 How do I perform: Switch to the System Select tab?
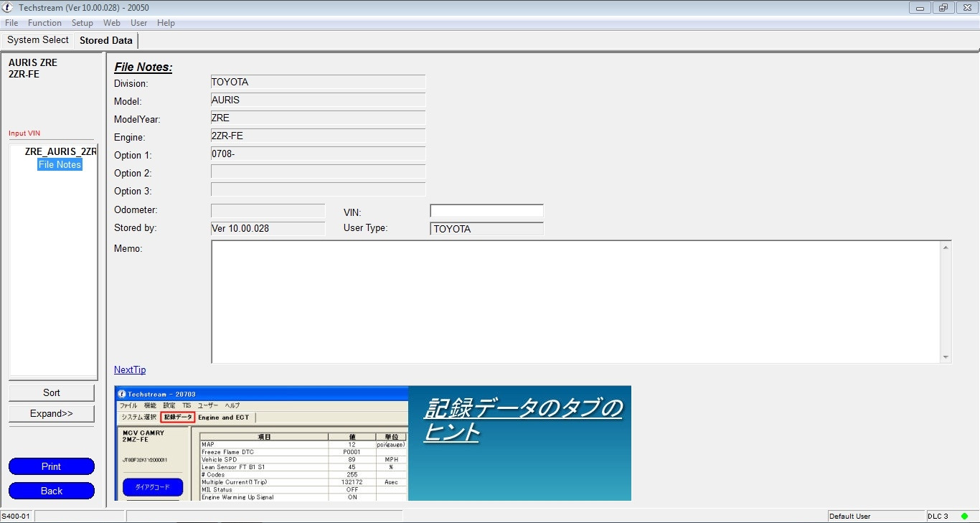point(38,40)
